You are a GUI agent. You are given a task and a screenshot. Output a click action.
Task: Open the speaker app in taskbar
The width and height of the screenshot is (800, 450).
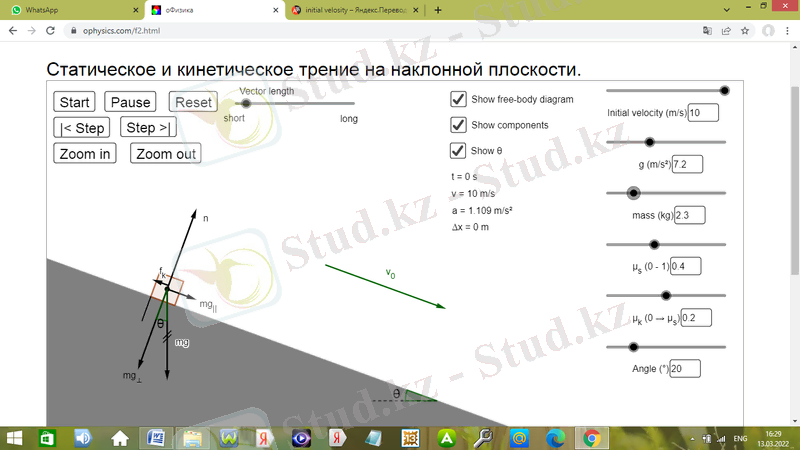(x=83, y=438)
